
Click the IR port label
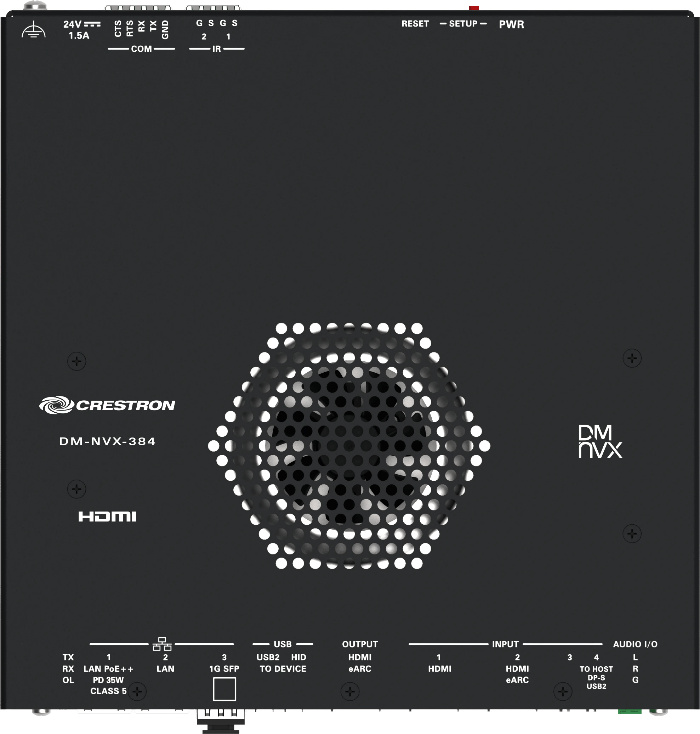pos(216,49)
